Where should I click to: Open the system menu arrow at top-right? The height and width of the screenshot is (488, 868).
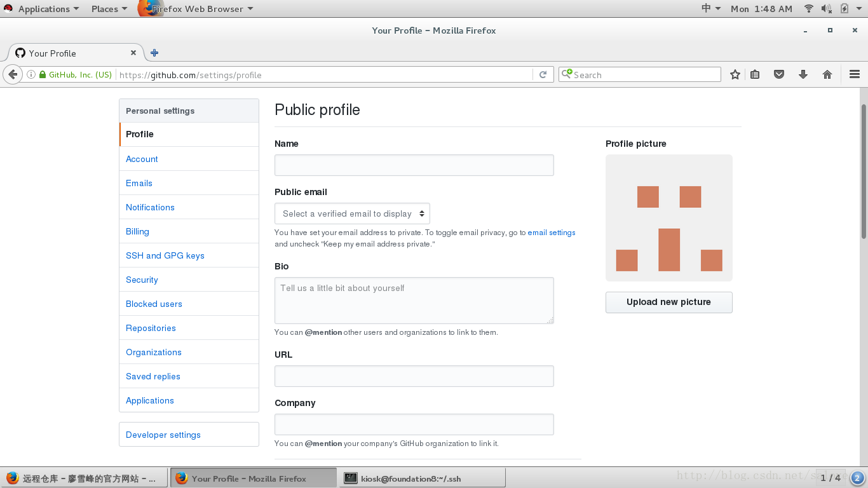click(858, 8)
